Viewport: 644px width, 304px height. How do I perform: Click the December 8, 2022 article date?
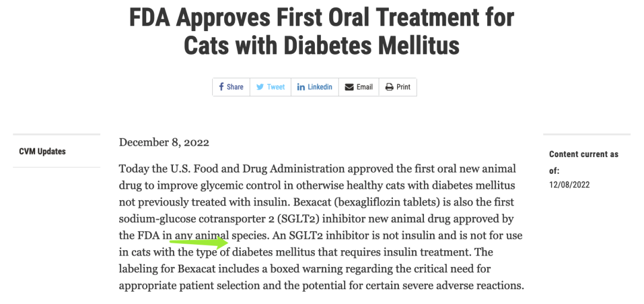click(x=164, y=142)
